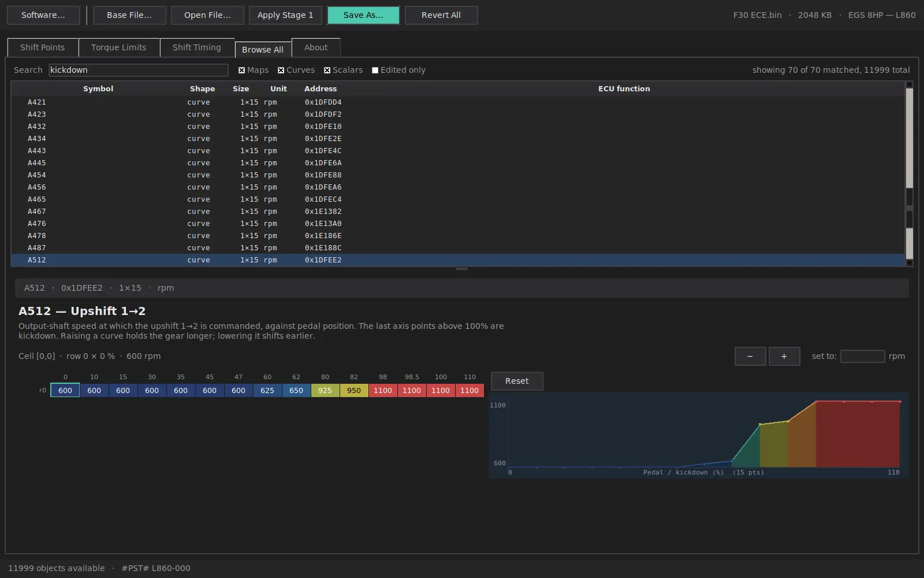Select the highlighted A512 row
The image size is (924, 578).
coord(458,260)
